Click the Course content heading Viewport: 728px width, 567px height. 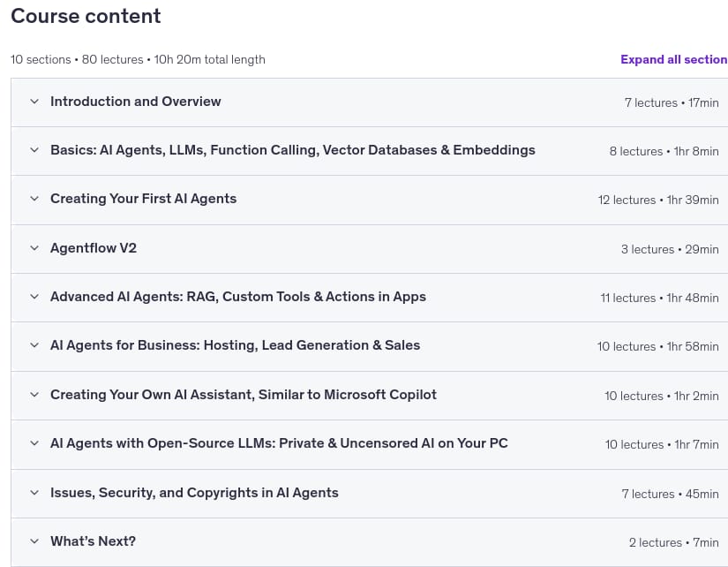pos(86,16)
